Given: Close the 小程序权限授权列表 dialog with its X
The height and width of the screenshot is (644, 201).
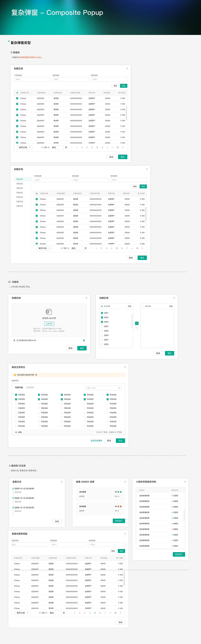Looking at the screenshot, I should 185,482.
